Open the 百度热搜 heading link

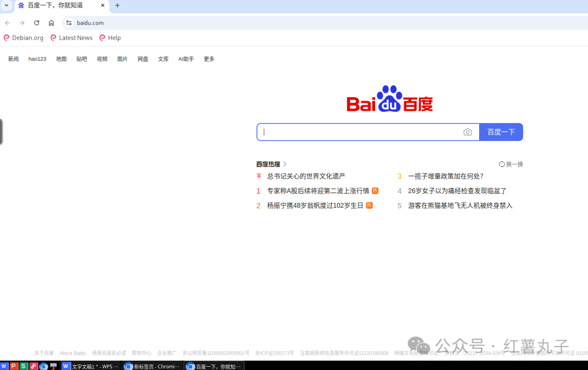tap(268, 164)
